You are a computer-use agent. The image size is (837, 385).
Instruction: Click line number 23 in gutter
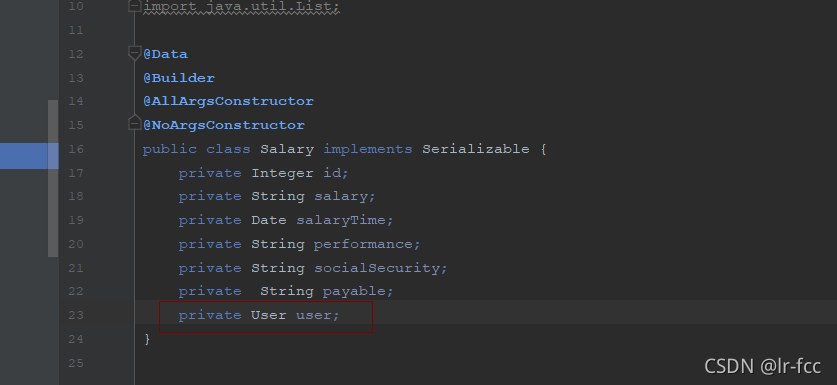pos(76,315)
